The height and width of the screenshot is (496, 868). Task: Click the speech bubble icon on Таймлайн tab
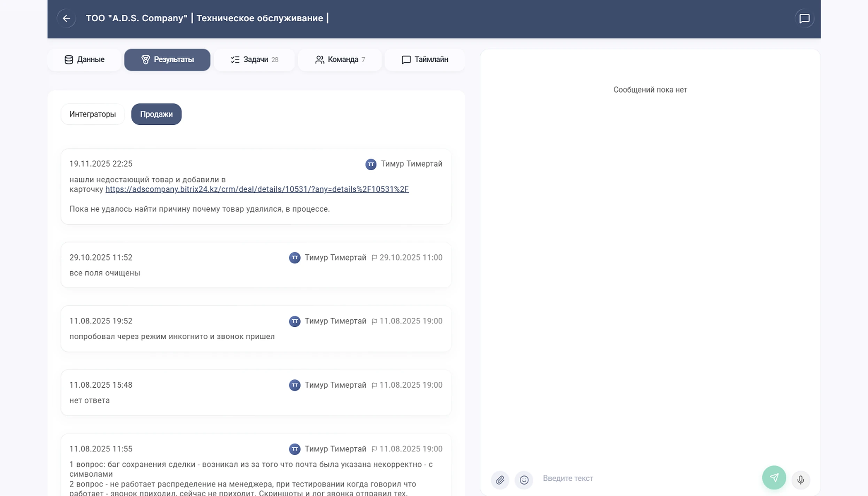pyautogui.click(x=406, y=60)
